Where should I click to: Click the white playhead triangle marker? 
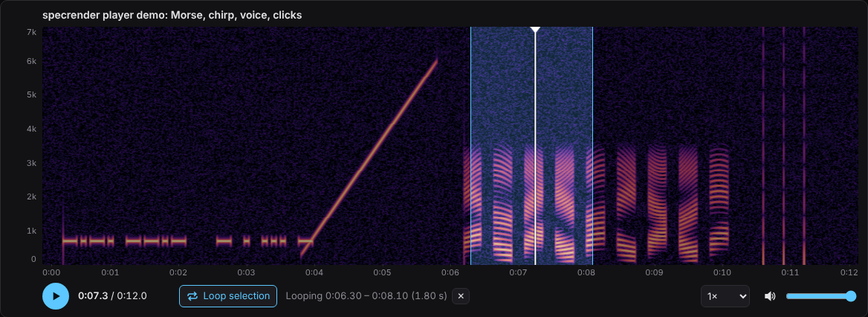pyautogui.click(x=535, y=30)
